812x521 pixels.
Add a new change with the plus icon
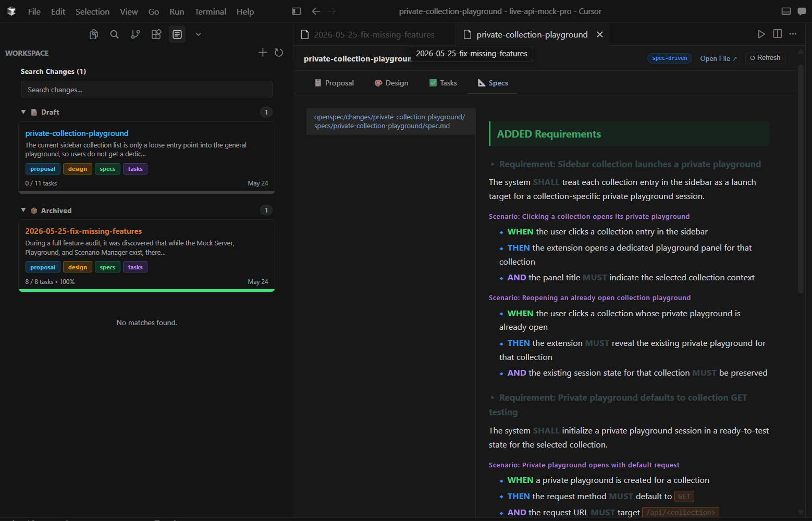pos(263,53)
